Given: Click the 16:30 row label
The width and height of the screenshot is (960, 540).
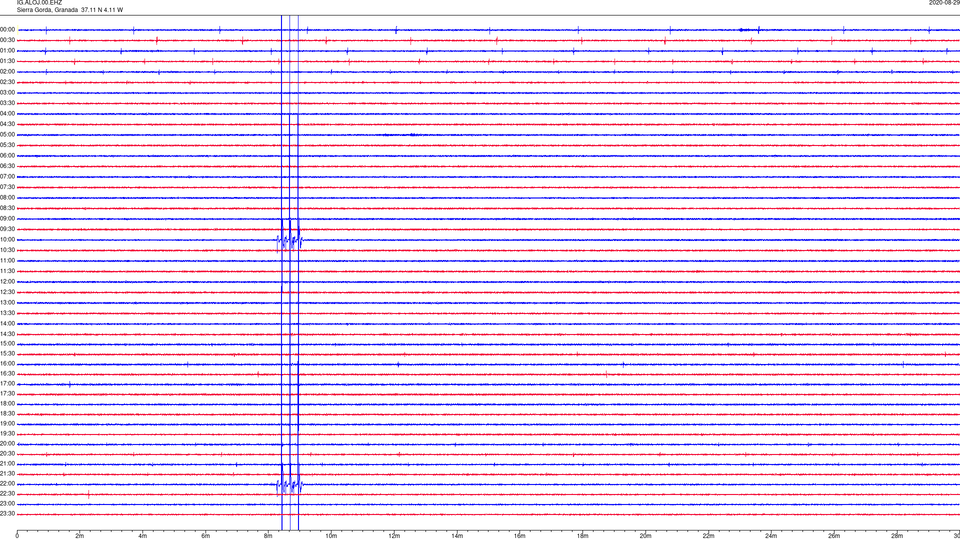Looking at the screenshot, I should [7, 373].
